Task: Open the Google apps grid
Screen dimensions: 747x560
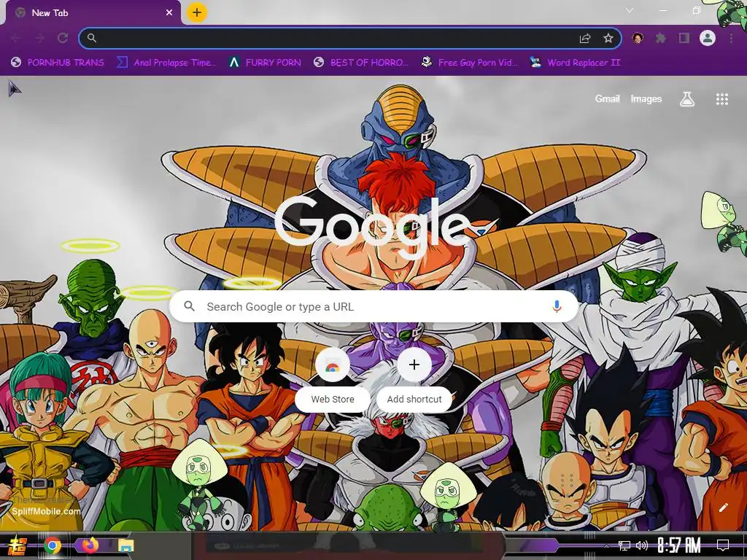Action: coord(721,99)
